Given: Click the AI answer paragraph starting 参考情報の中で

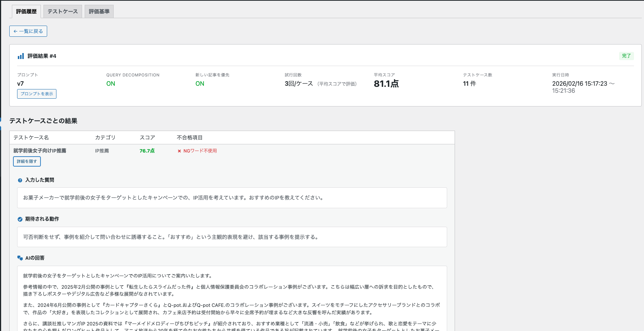Looking at the screenshot, I should click(229, 291).
